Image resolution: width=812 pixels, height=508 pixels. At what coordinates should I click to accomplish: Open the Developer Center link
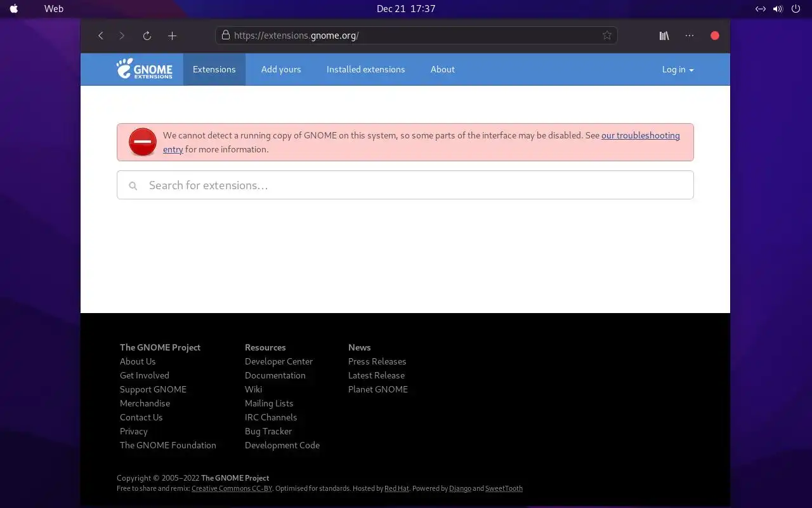point(278,361)
